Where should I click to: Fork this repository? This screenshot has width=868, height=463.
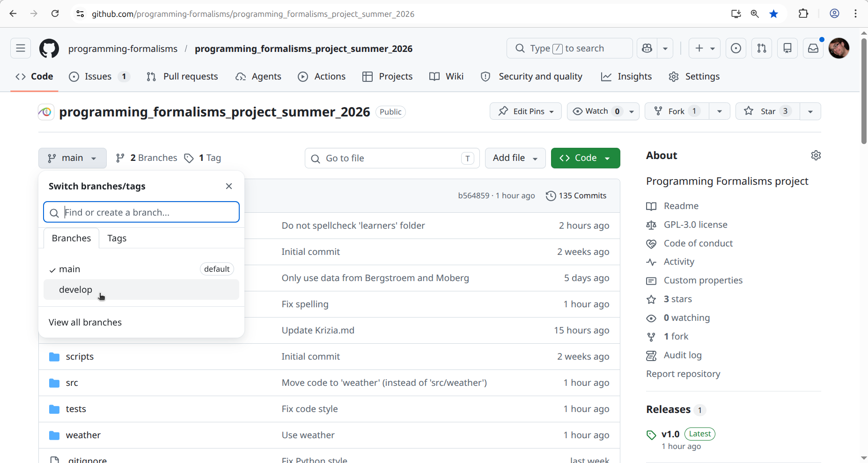677,111
